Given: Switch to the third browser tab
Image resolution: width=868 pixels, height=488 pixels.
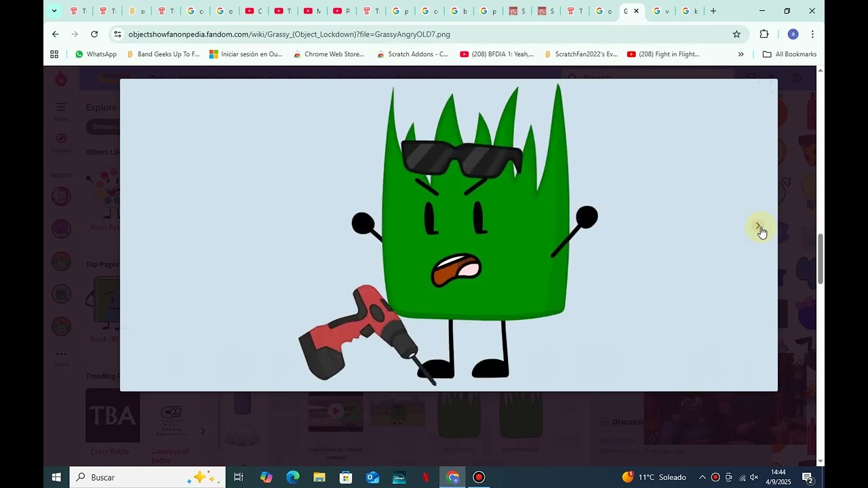Looking at the screenshot, I should 137,11.
